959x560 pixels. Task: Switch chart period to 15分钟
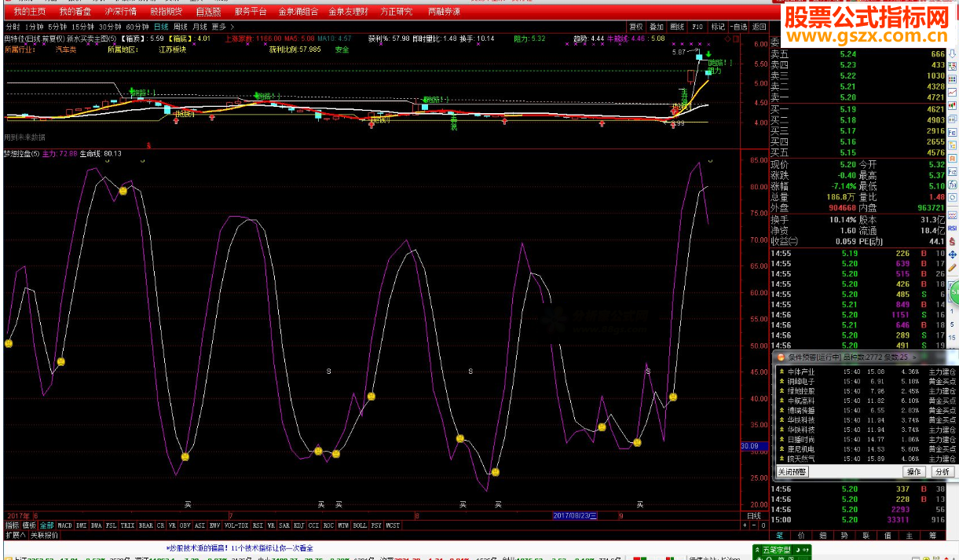83,27
